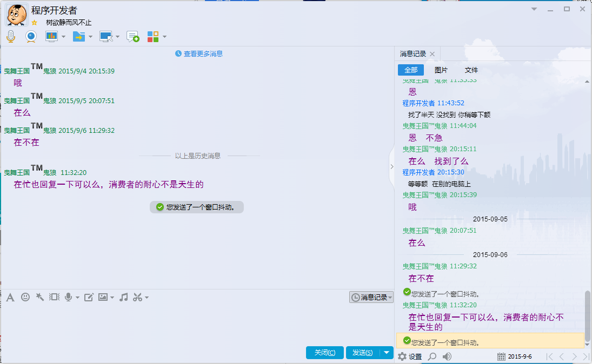Click the send file folder icon
The width and height of the screenshot is (592, 364).
tap(78, 36)
